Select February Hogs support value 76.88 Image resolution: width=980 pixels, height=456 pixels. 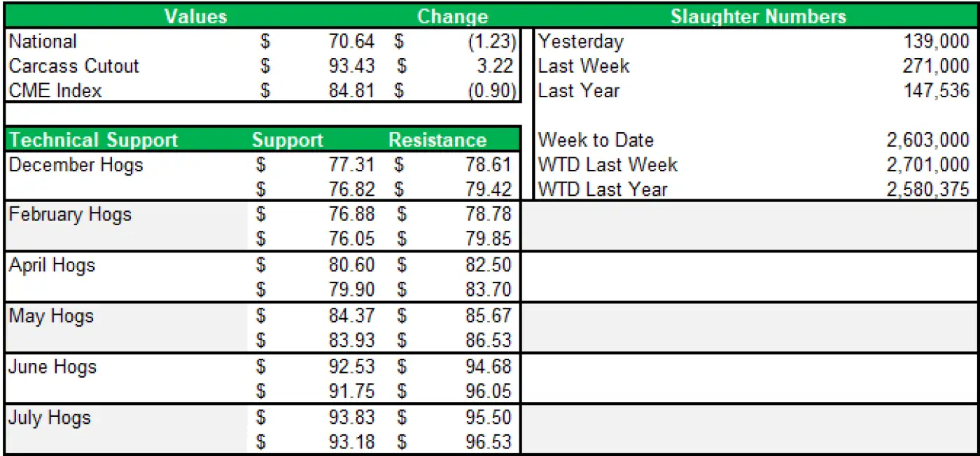coord(351,214)
